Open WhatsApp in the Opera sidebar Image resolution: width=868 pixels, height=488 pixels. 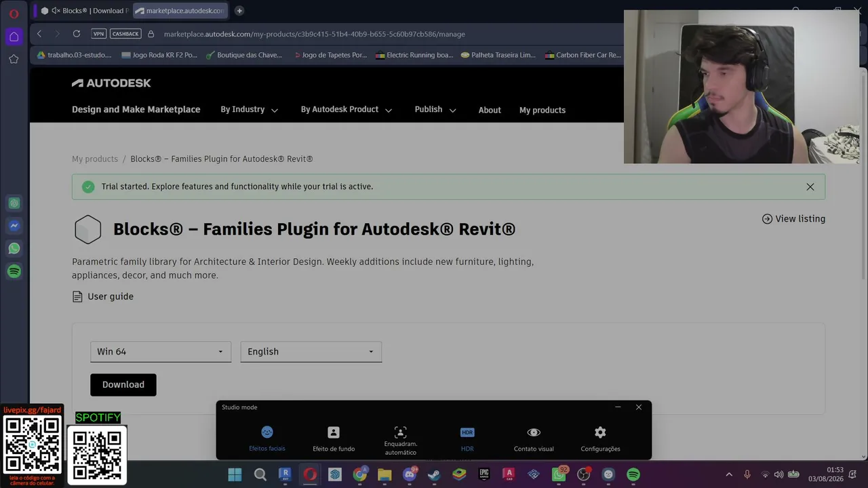tap(14, 249)
